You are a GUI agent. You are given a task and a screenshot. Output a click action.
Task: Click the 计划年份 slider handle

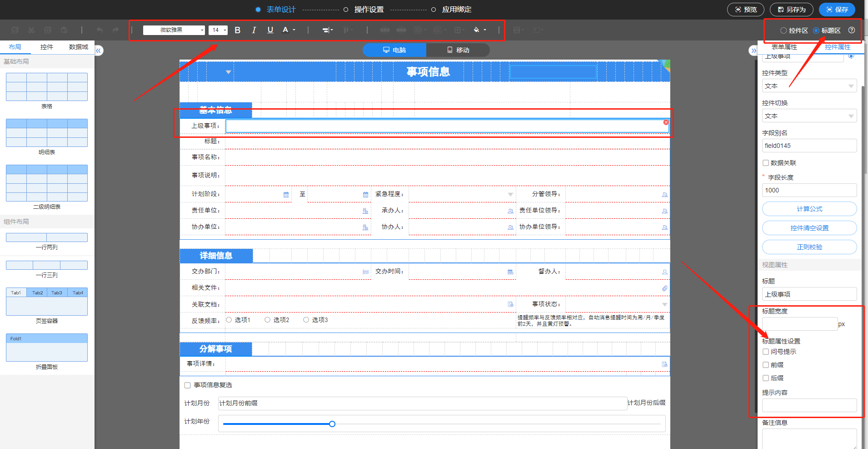[332, 424]
